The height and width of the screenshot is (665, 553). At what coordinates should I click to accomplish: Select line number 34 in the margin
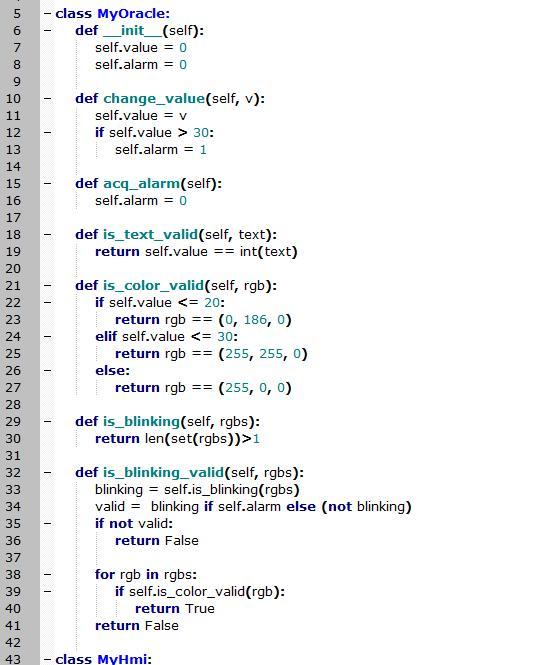(13, 506)
